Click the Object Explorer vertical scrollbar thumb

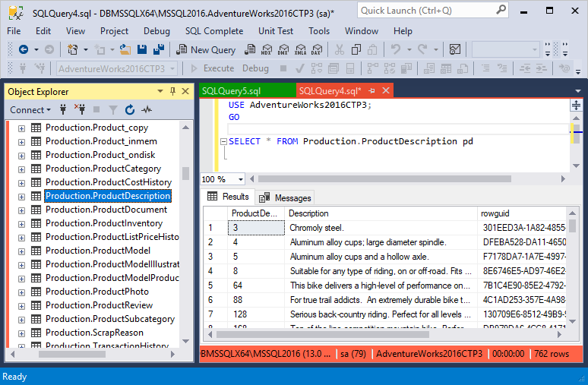point(185,174)
